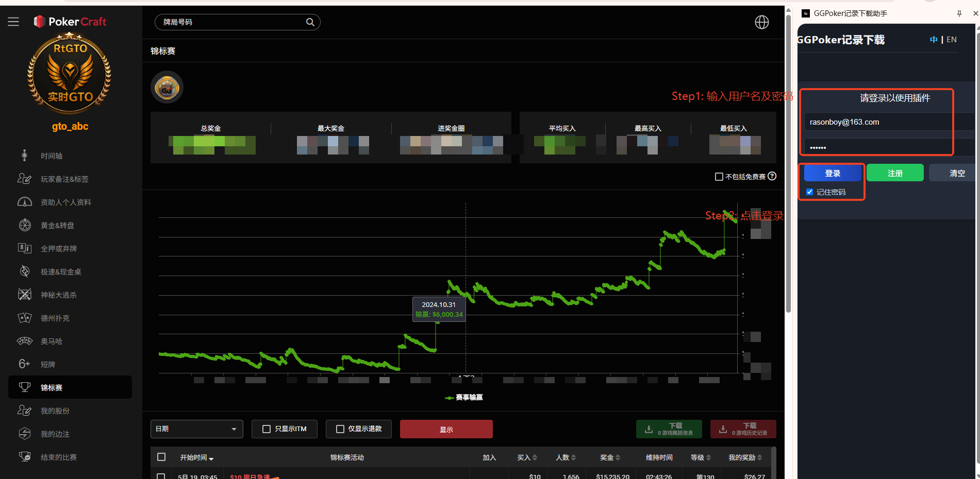Sort by 开始时间 column arrow
Viewport: 980px width, 479px height.
211,458
